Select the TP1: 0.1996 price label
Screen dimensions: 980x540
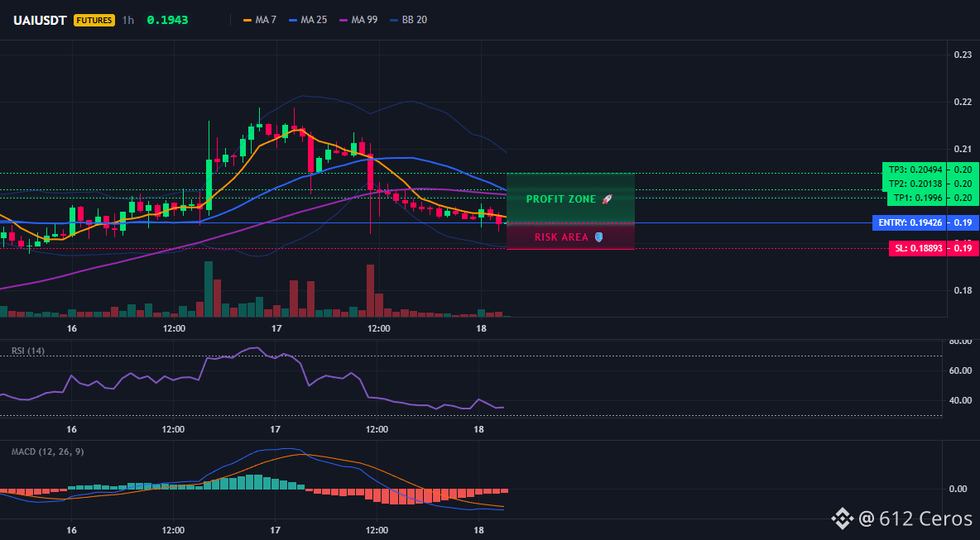click(x=915, y=198)
